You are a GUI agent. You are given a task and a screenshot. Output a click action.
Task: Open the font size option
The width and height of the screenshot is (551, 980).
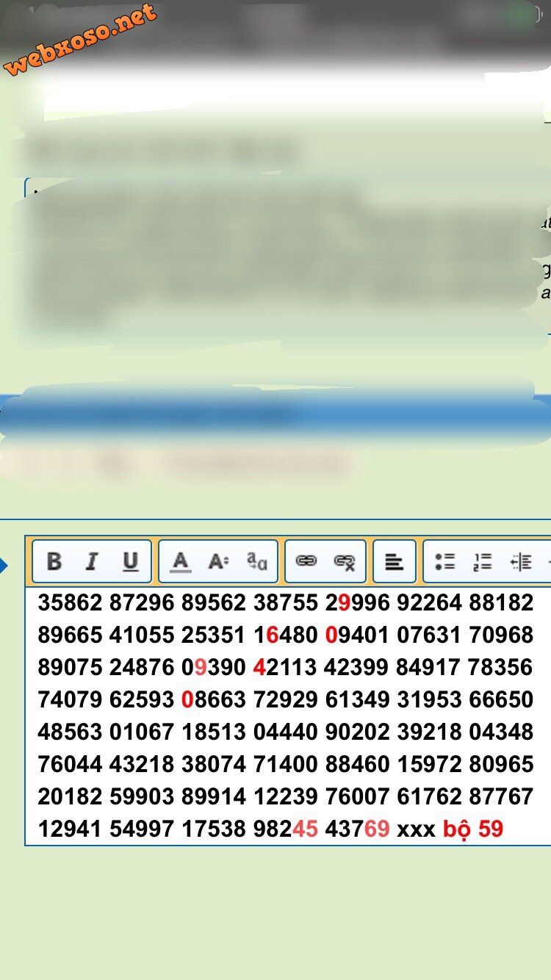(x=218, y=562)
